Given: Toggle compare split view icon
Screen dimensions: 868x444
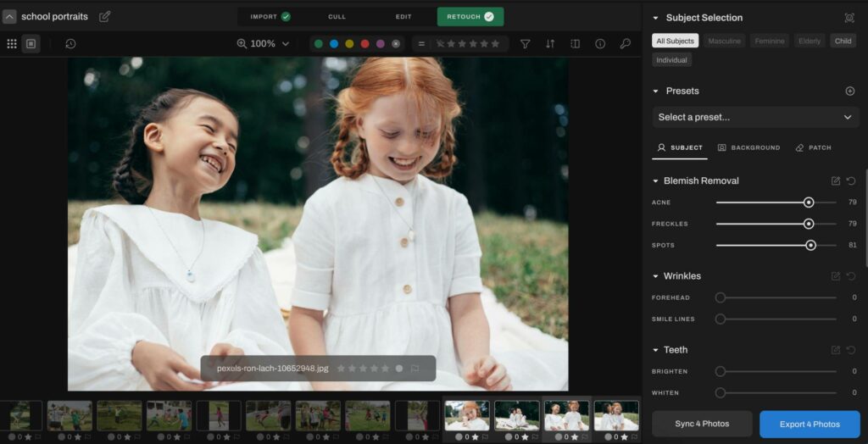Looking at the screenshot, I should (x=576, y=44).
